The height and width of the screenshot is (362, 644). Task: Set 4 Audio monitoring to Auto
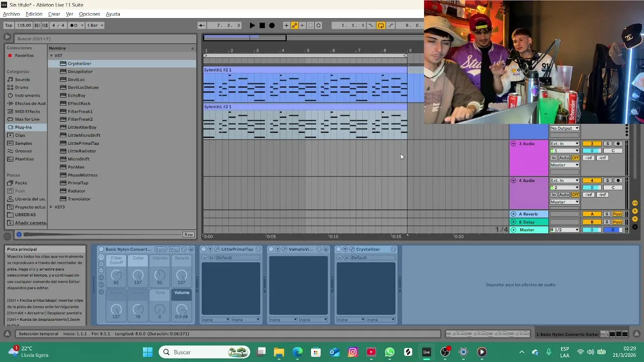pos(564,195)
